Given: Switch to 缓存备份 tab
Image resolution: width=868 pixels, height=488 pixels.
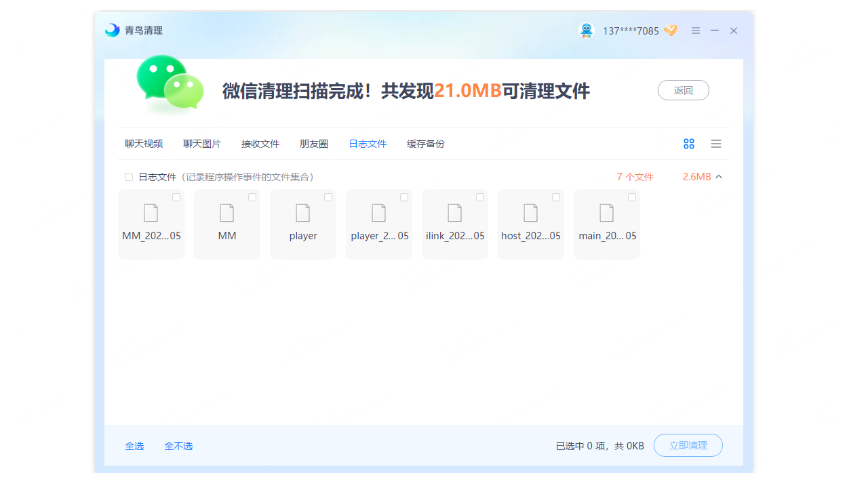Looking at the screenshot, I should pos(426,144).
